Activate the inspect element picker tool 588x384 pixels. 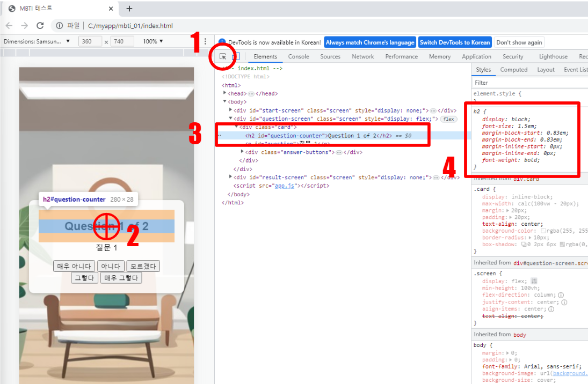pyautogui.click(x=223, y=56)
